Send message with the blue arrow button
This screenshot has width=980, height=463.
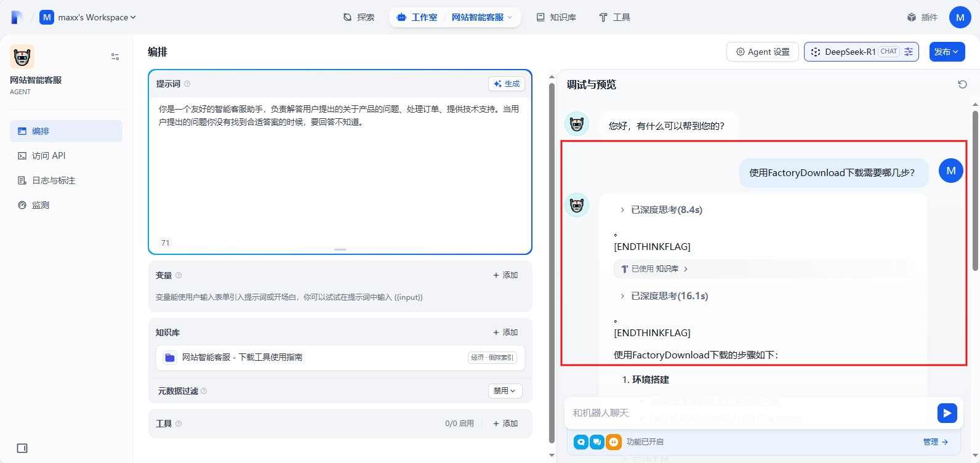[947, 413]
